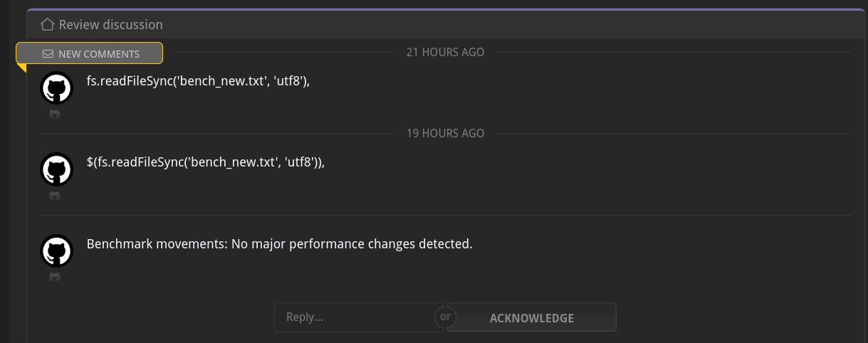The width and height of the screenshot is (868, 343).
Task: Click the 21 HOURS AGO timestamp
Action: click(445, 52)
